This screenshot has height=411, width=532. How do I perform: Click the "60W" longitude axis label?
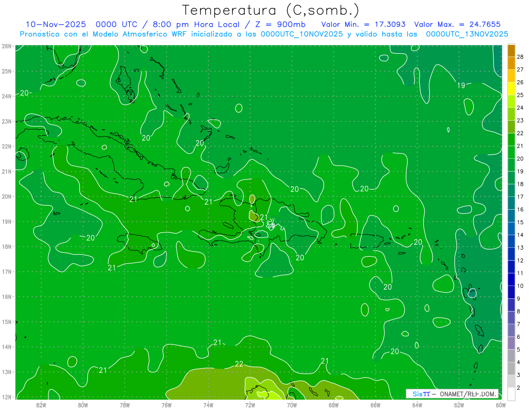(x=501, y=405)
